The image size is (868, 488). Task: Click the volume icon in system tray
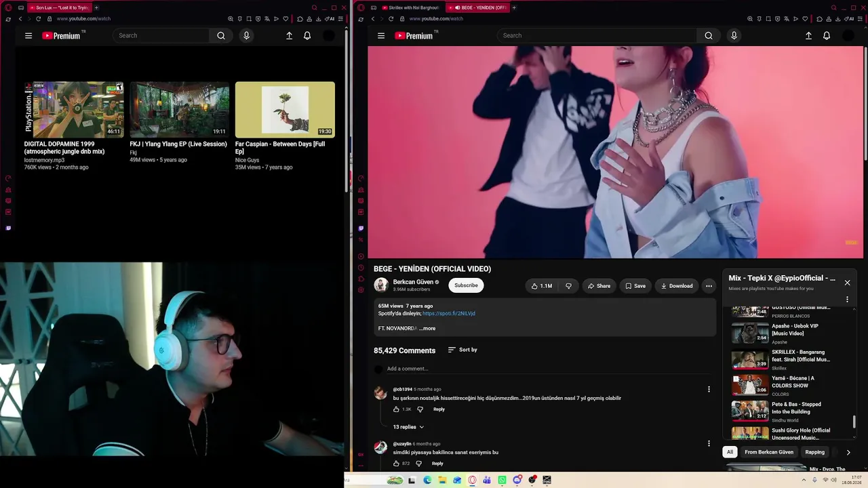coord(834,480)
